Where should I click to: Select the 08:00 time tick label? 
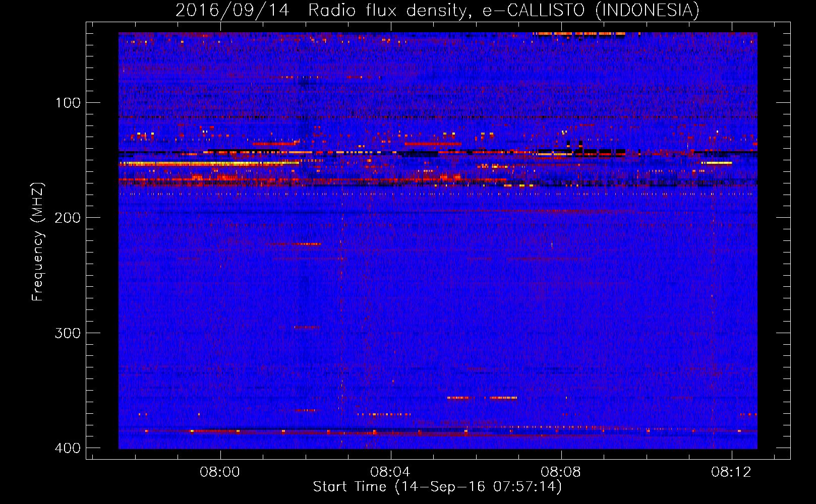point(220,472)
